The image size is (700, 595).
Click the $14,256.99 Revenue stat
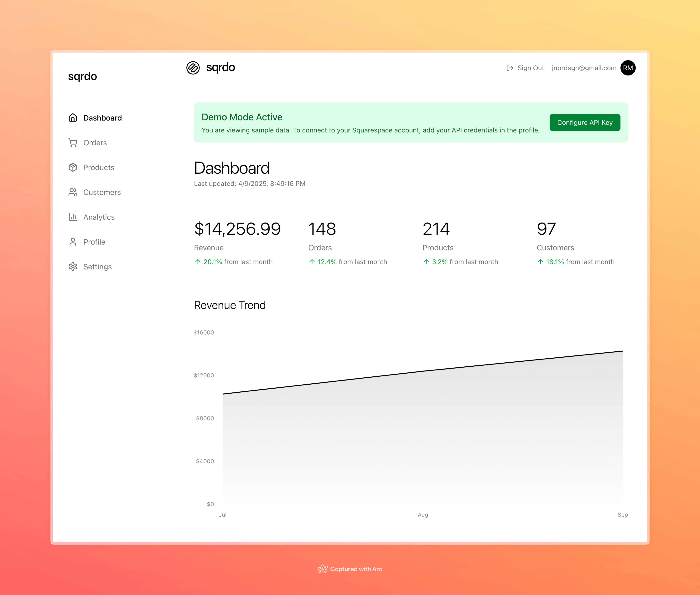(x=237, y=229)
